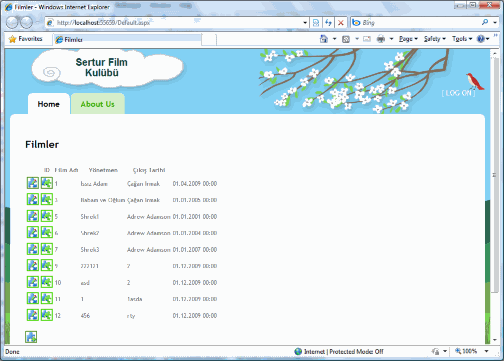Screen dimensions: 504x361
Task: Click the 01.04.2009 00:00 date cell
Action: (195, 184)
